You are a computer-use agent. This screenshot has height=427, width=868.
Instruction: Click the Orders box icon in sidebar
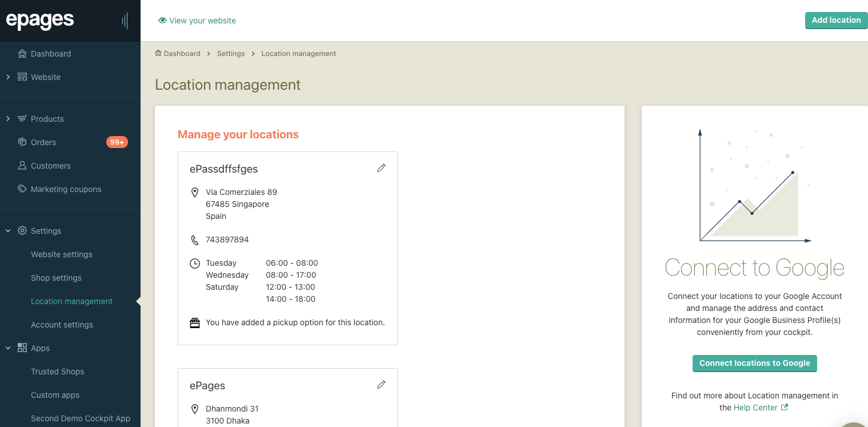[22, 142]
